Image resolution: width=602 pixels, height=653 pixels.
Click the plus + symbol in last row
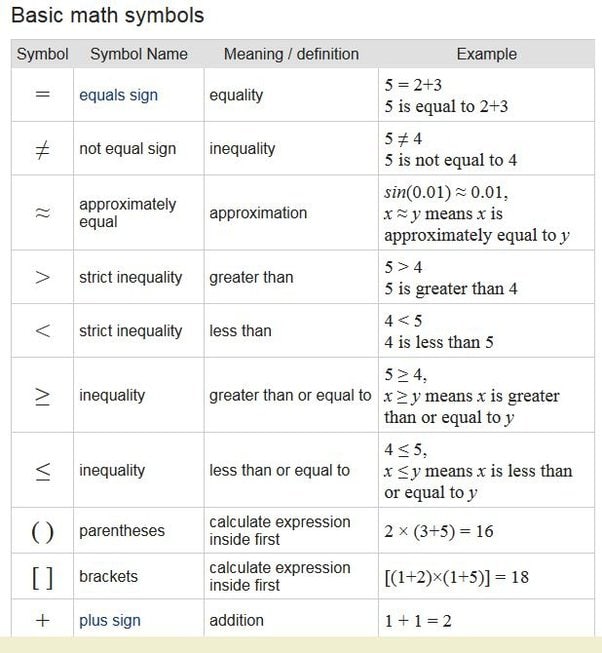pos(42,621)
